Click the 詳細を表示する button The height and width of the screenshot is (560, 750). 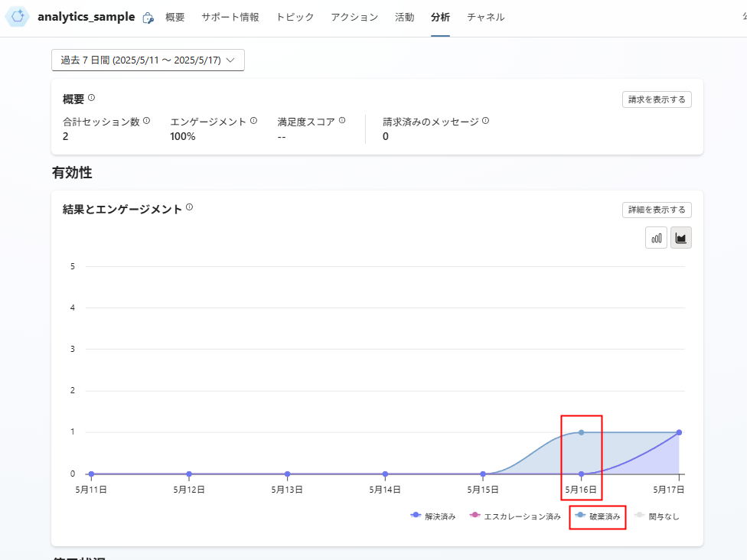(657, 210)
